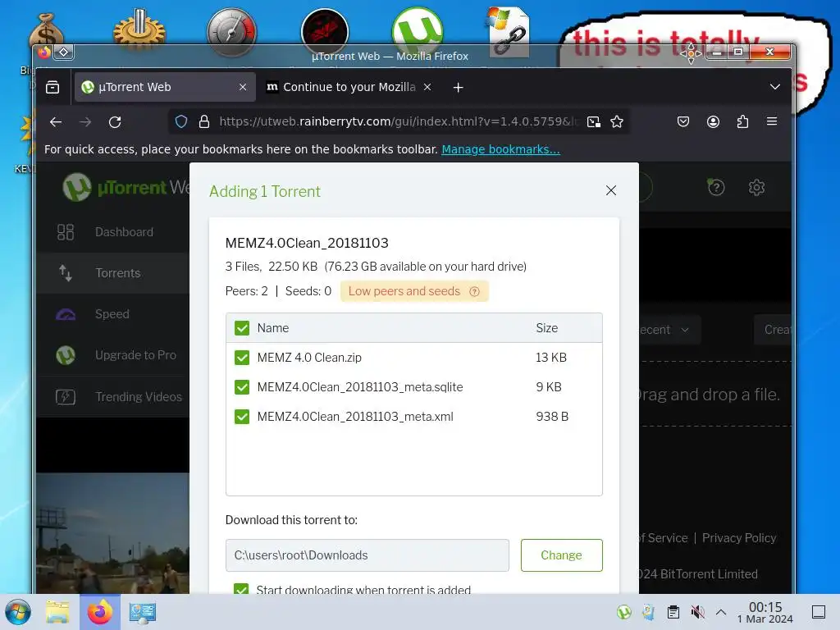The image size is (840, 630).
Task: Expand the list all tabs chevron
Action: (x=774, y=87)
